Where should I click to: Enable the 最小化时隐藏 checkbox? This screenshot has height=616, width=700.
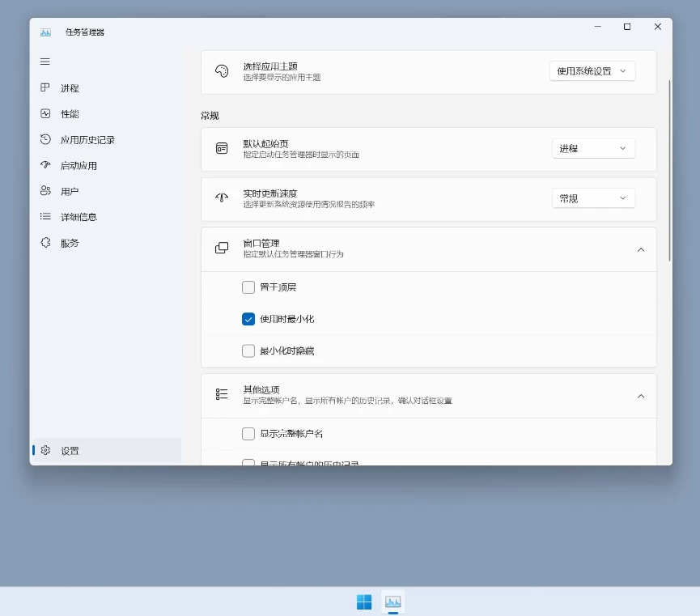[248, 350]
